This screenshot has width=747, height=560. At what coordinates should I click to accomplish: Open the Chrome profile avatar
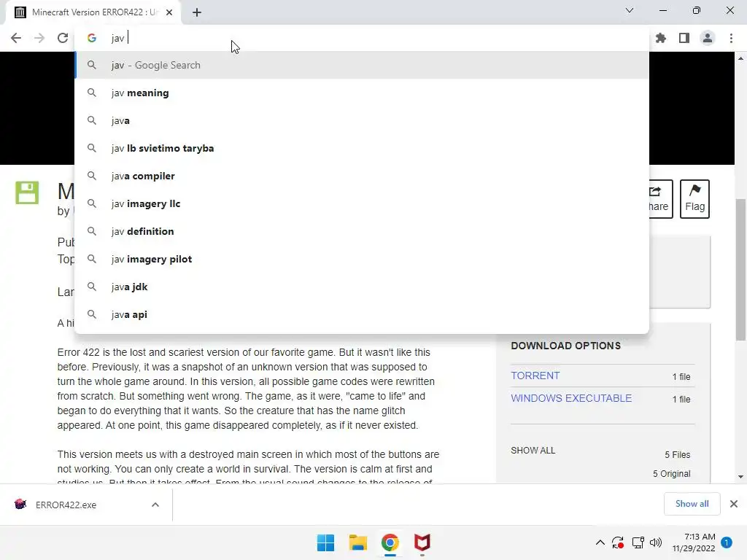point(708,38)
